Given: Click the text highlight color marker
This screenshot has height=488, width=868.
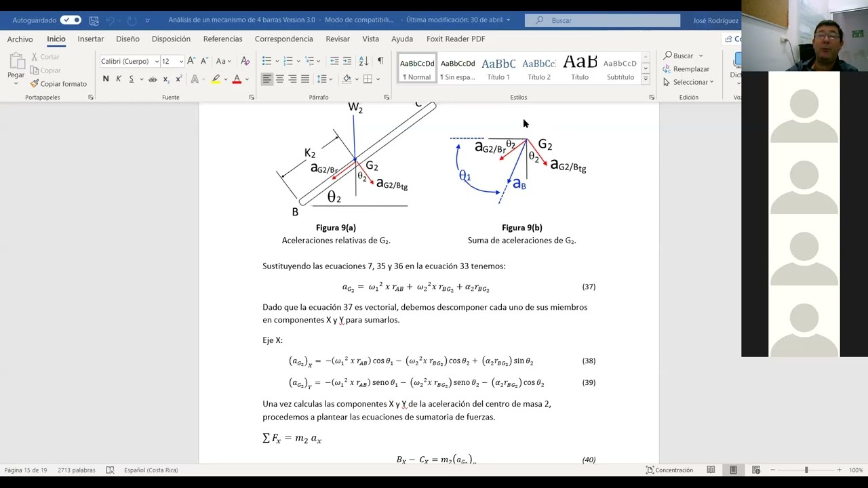Looking at the screenshot, I should 216,79.
